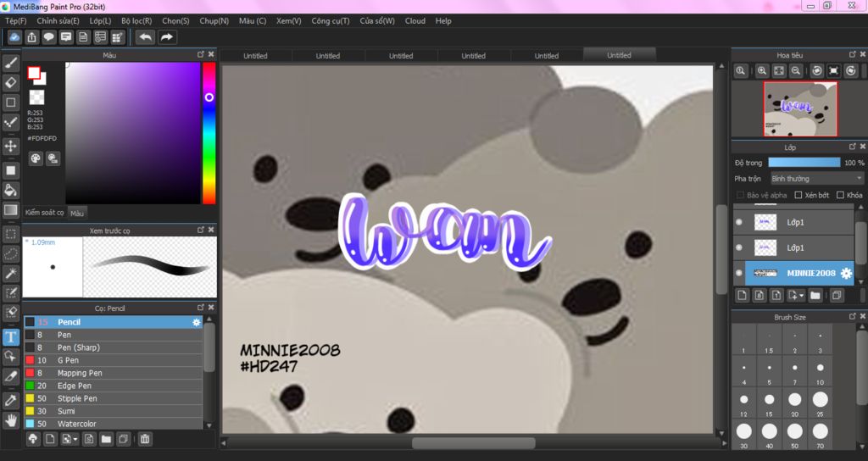The width and height of the screenshot is (868, 461).
Task: Click the new layer icon in layer panel
Action: point(743,296)
